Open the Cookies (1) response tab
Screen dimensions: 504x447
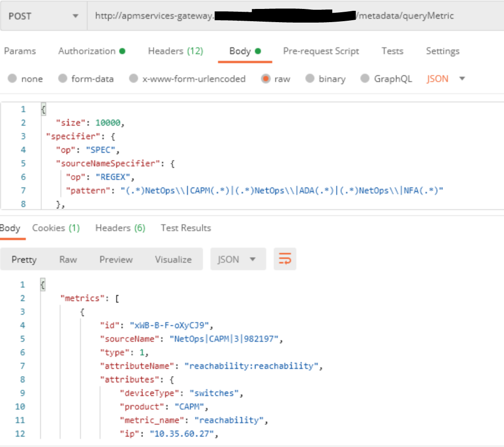coord(56,228)
